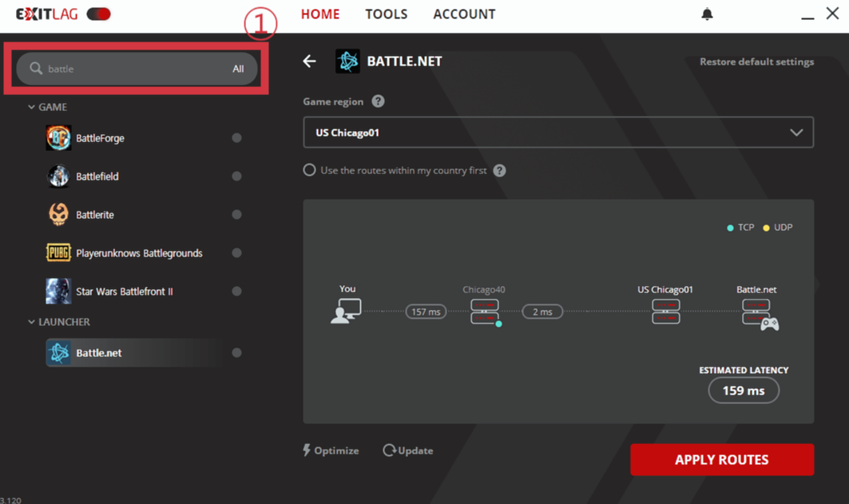Image resolution: width=849 pixels, height=504 pixels.
Task: Toggle Star Wars Battlefront II status dot
Action: click(236, 292)
